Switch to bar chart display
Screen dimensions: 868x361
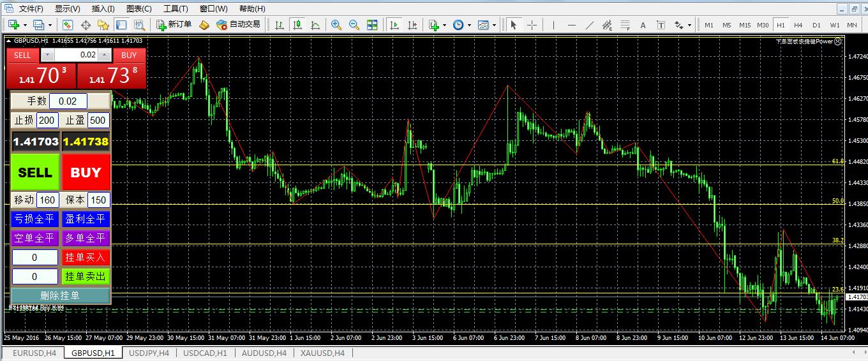[x=280, y=25]
